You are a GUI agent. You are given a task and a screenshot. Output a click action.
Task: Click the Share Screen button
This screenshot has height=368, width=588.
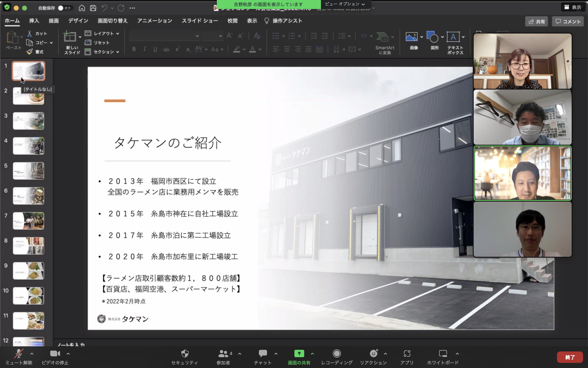click(x=299, y=357)
